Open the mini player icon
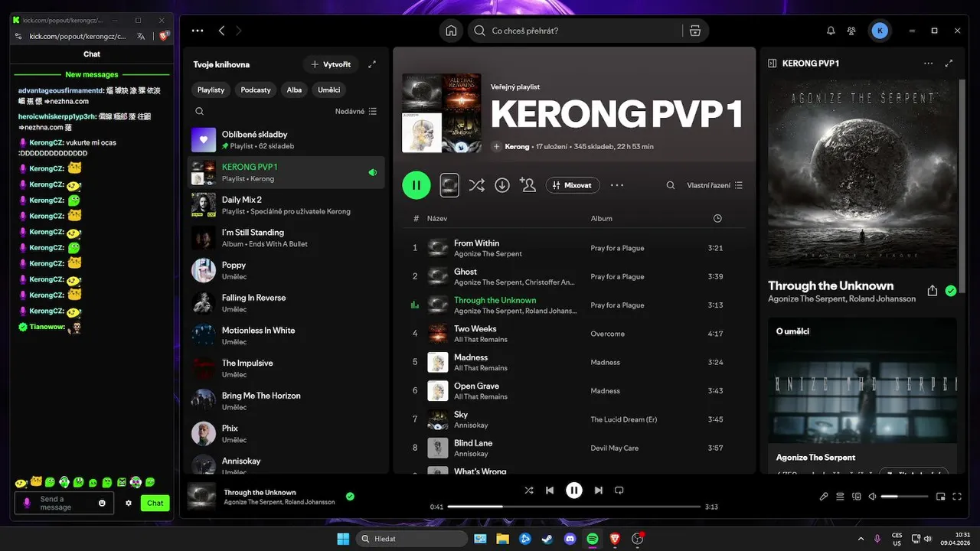The height and width of the screenshot is (551, 980). 941,497
